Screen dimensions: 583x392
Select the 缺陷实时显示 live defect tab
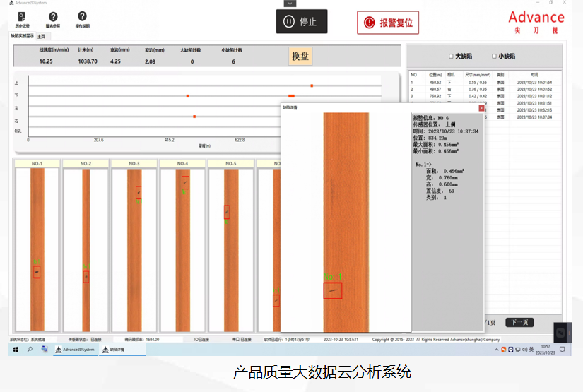(23, 36)
